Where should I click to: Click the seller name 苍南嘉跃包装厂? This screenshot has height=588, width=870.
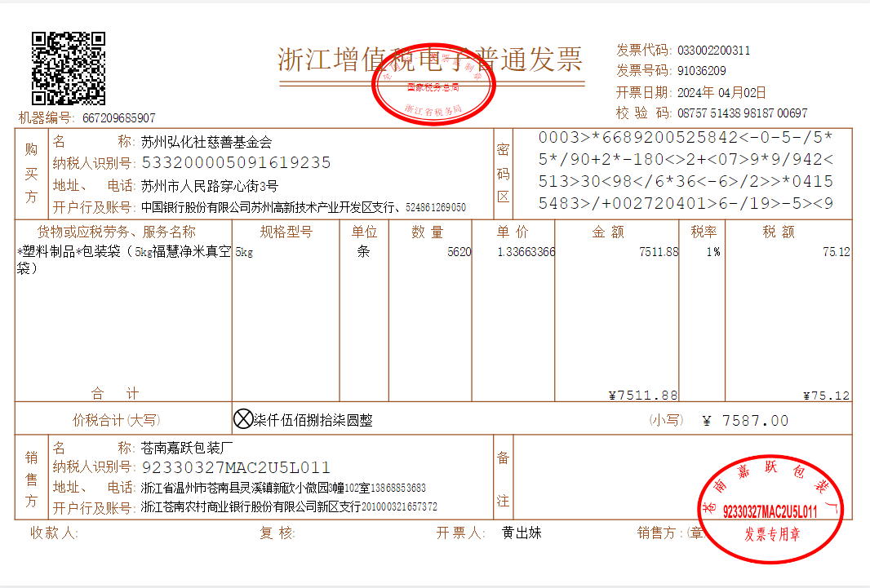[188, 447]
